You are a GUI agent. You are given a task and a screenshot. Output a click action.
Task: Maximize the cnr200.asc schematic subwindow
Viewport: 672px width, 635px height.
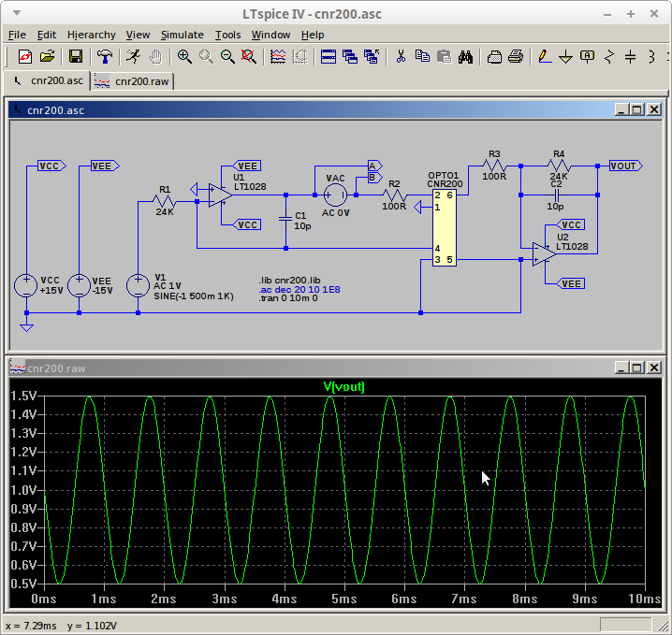(636, 109)
